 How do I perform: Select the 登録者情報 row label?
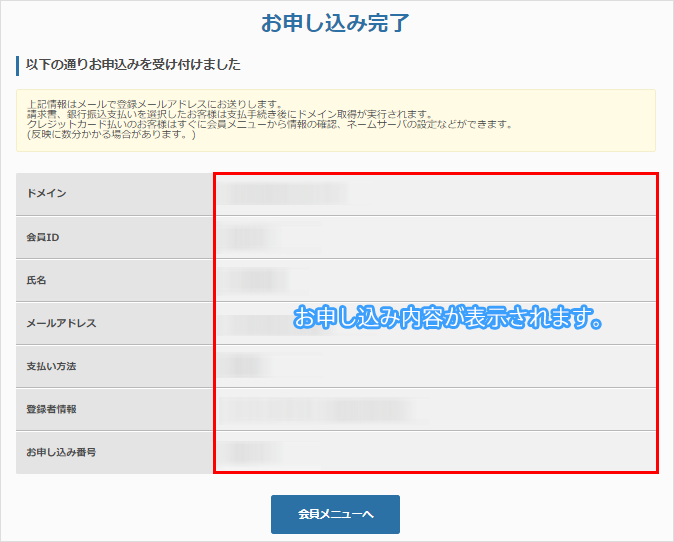pos(51,409)
